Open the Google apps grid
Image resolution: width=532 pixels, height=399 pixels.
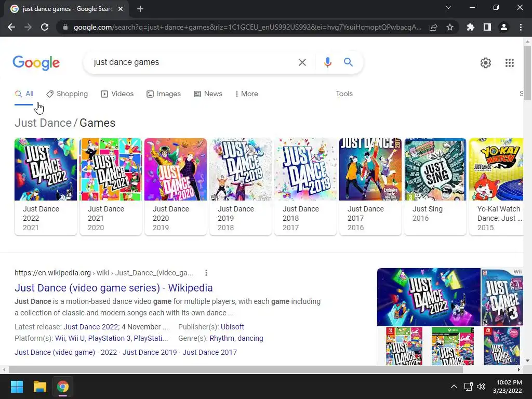[x=510, y=63]
